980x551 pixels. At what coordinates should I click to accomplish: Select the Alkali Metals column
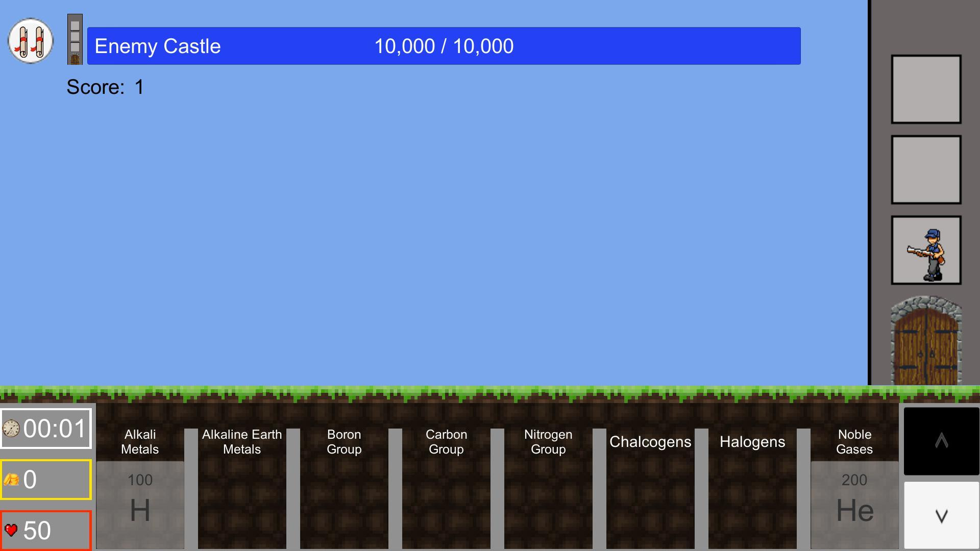pos(140,442)
